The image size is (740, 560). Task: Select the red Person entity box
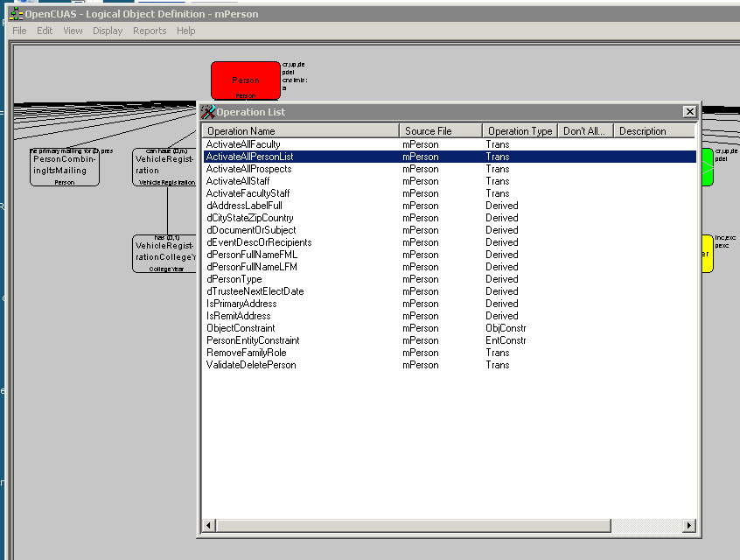[246, 80]
